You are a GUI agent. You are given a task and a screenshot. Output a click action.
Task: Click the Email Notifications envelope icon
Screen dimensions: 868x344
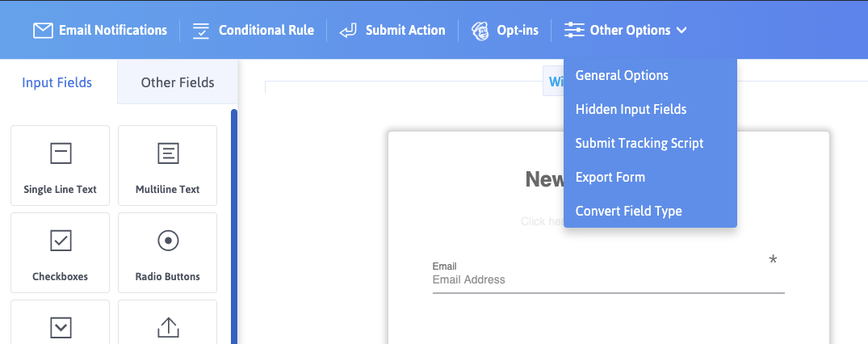[43, 31]
